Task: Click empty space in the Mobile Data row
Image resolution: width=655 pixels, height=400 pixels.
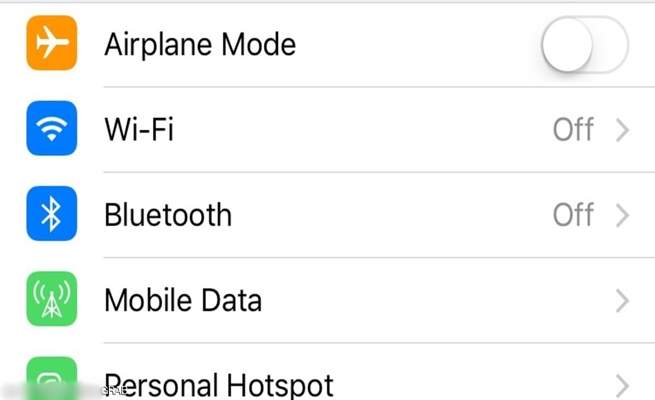Action: 430,300
